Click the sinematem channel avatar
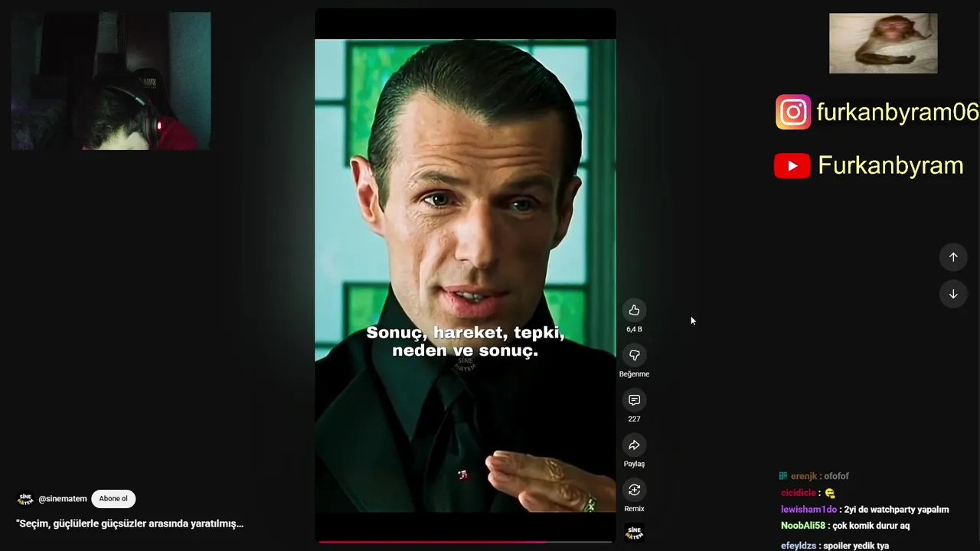This screenshot has width=980, height=551. click(25, 499)
